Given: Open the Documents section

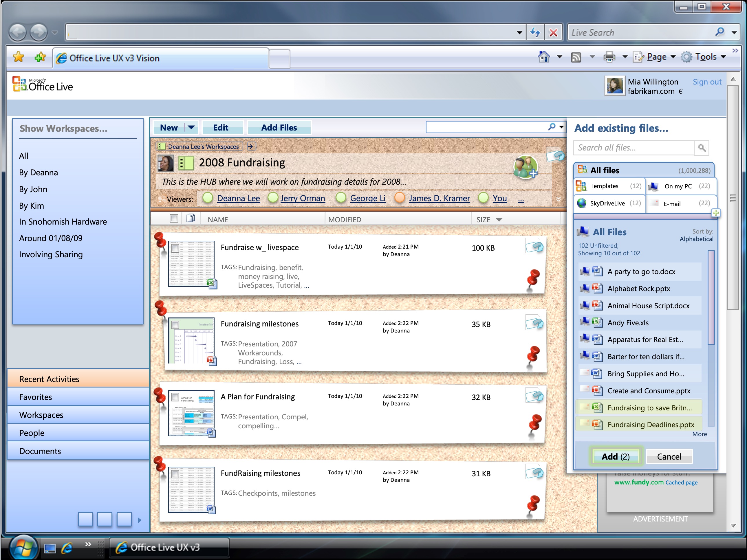Looking at the screenshot, I should tap(78, 451).
